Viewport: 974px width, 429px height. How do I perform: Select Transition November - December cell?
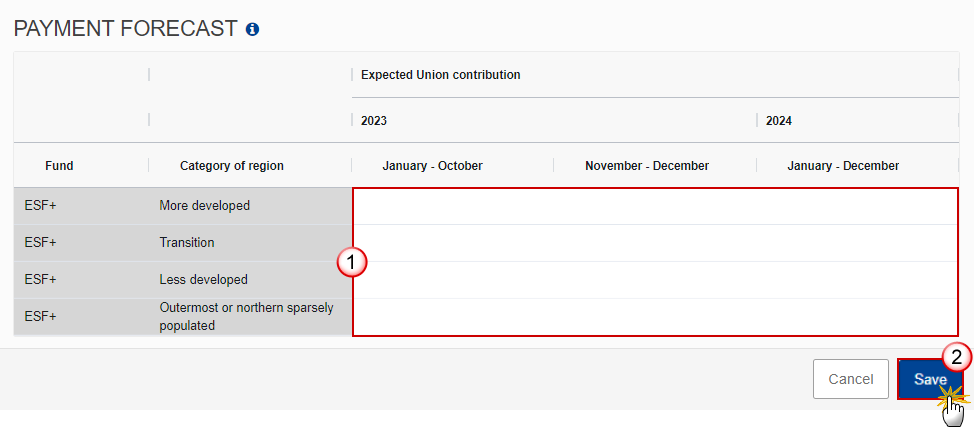tap(655, 243)
